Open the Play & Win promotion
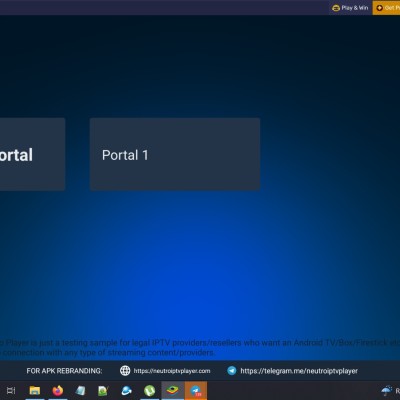 click(350, 8)
